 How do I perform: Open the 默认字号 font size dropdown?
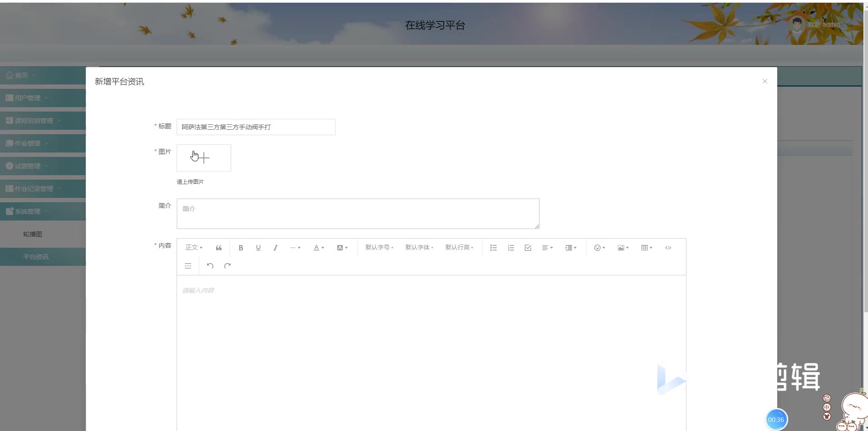tap(379, 248)
